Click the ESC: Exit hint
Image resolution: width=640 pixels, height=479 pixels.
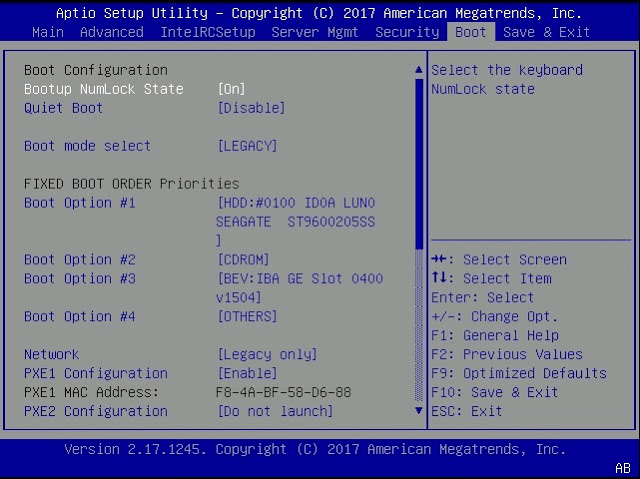[x=467, y=411]
